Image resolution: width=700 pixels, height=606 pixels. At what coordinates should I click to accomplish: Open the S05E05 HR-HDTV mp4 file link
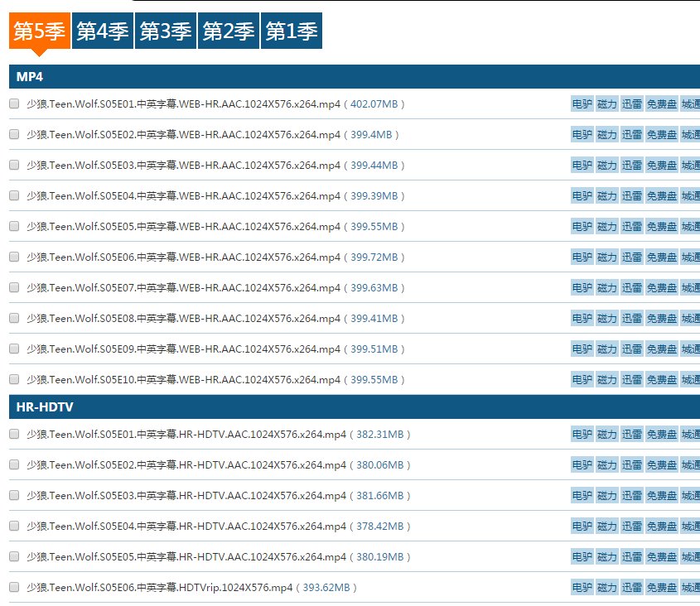pyautogui.click(x=186, y=557)
